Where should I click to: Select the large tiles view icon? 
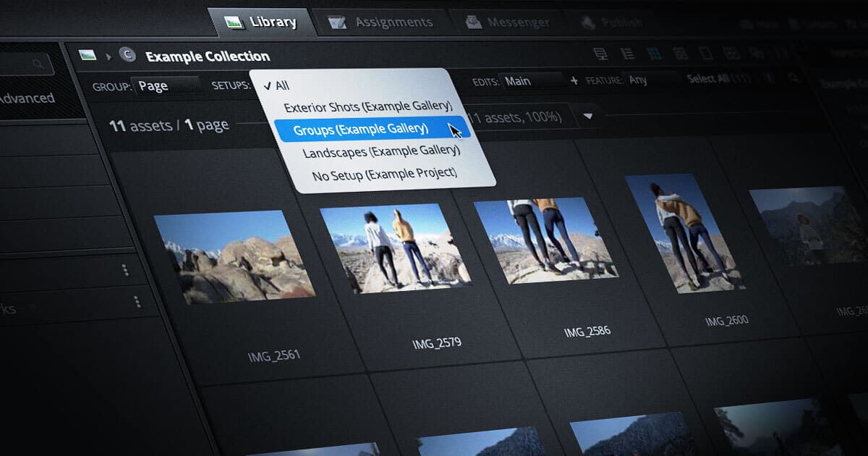[x=679, y=54]
